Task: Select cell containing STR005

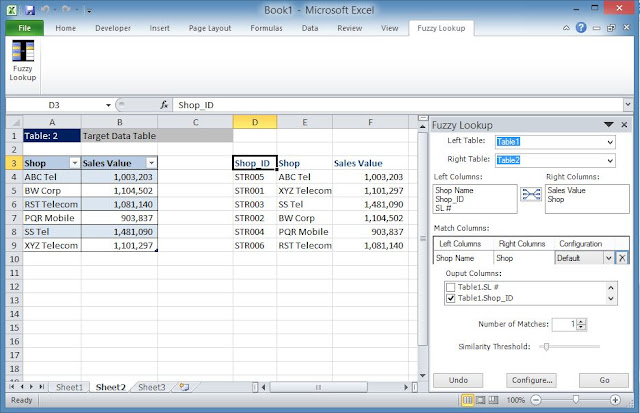Action: pos(255,177)
